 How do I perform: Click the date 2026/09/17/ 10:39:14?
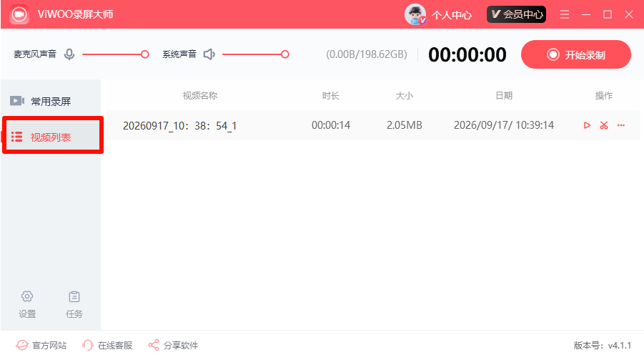(x=503, y=125)
